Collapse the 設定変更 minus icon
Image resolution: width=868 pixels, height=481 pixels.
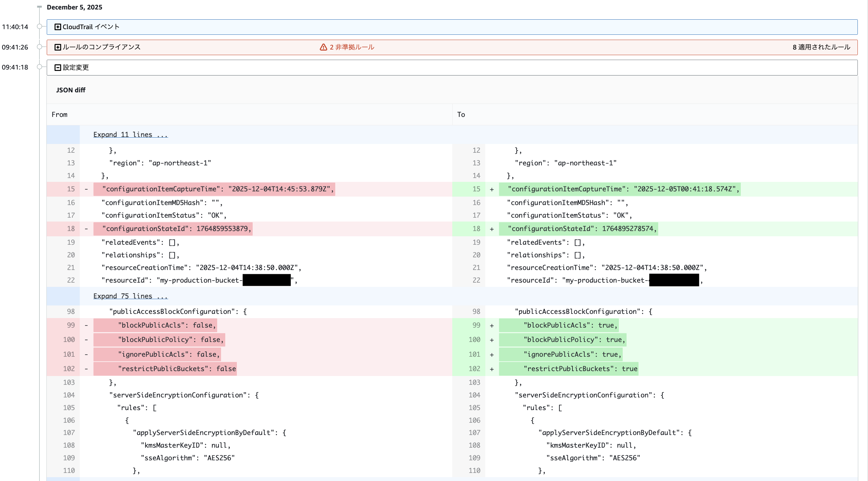point(58,67)
